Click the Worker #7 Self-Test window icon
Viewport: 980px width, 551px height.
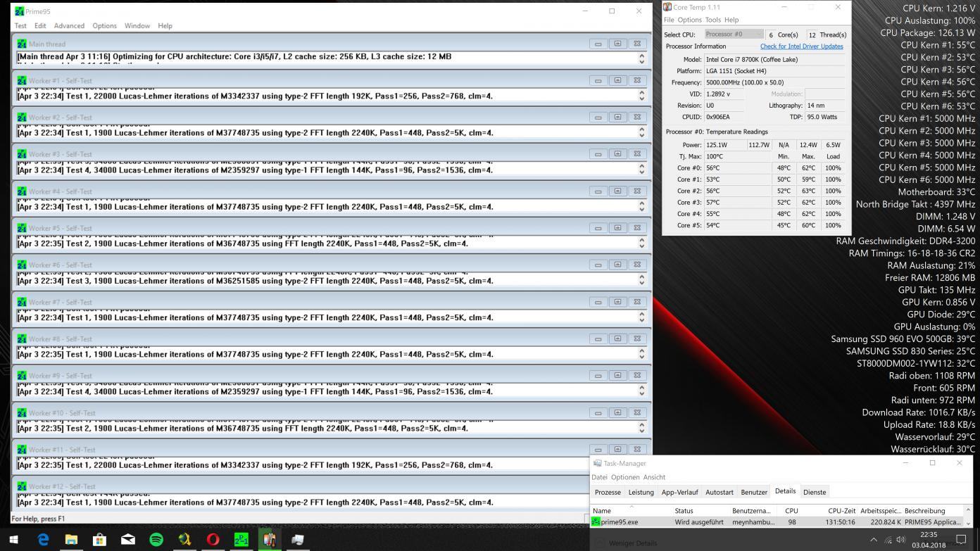pyautogui.click(x=22, y=302)
